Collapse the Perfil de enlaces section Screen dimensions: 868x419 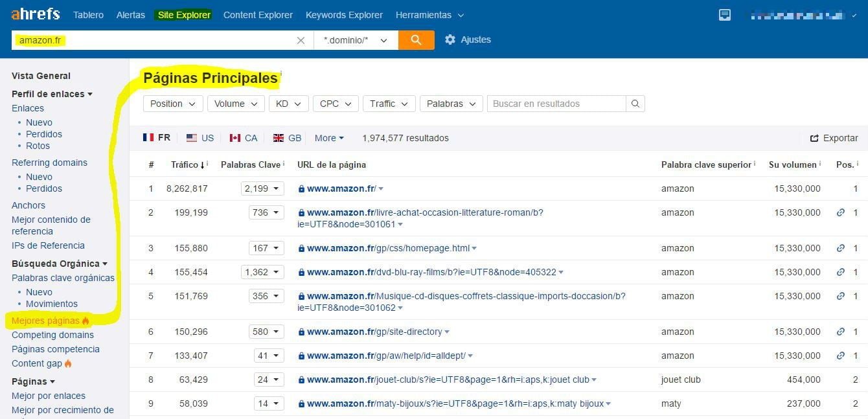click(x=52, y=94)
